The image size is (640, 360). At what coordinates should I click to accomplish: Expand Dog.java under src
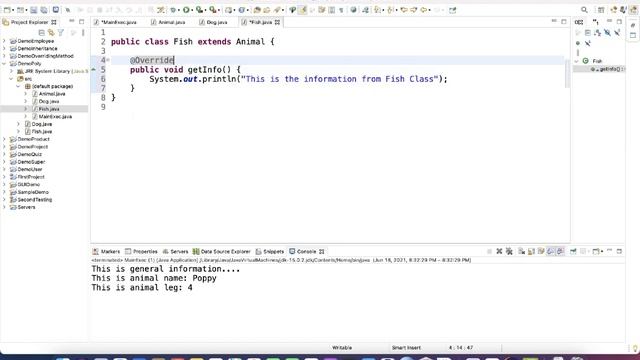point(18,124)
